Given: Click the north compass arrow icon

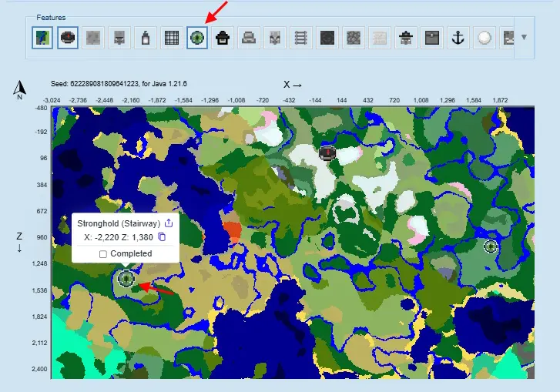Looking at the screenshot, I should (18, 90).
